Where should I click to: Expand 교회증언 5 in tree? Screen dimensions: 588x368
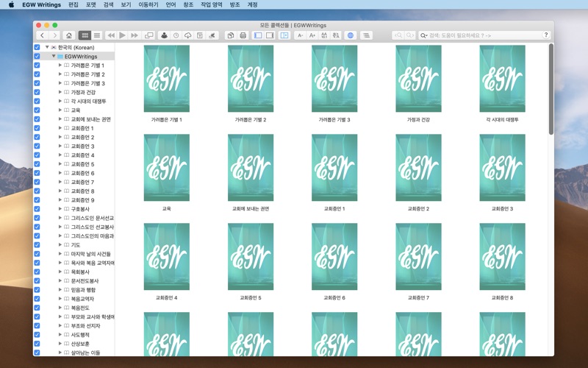pyautogui.click(x=60, y=163)
